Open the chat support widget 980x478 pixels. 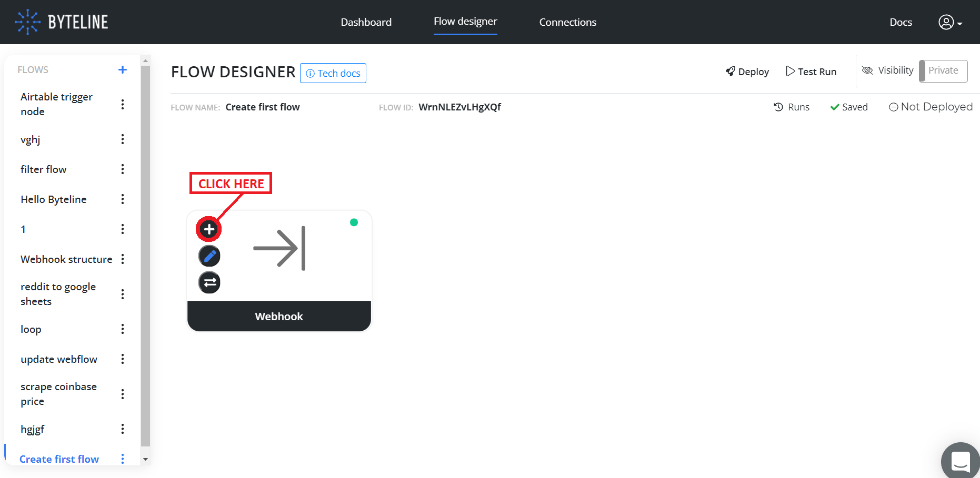pos(960,461)
